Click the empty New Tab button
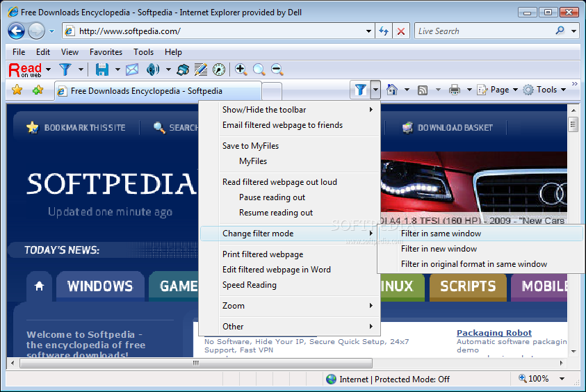This screenshot has width=586, height=392. coord(272,92)
